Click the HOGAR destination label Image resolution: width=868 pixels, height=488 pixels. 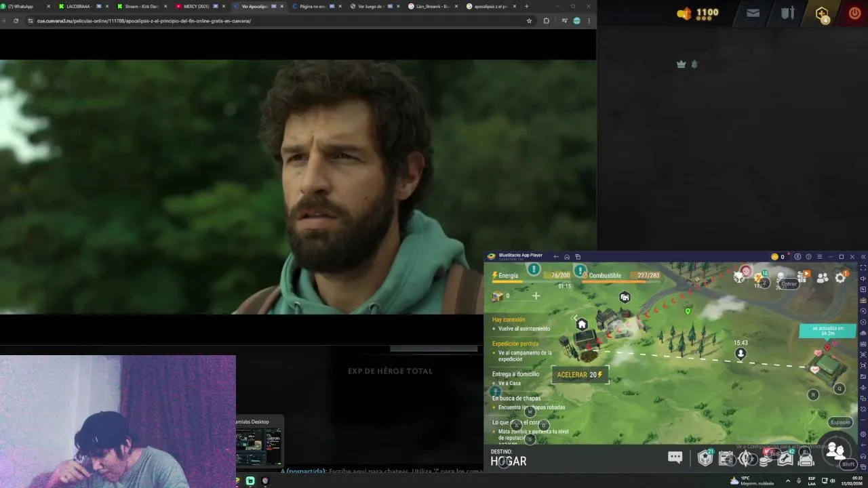click(509, 462)
